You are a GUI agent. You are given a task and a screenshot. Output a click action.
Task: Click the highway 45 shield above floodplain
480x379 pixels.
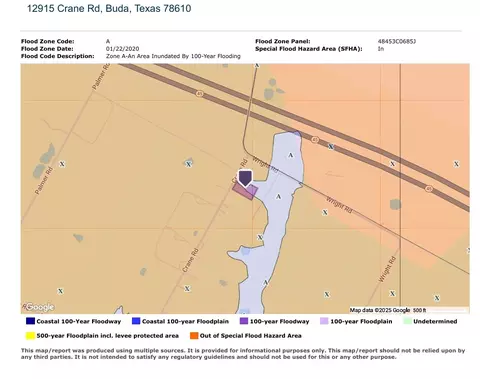point(315,140)
